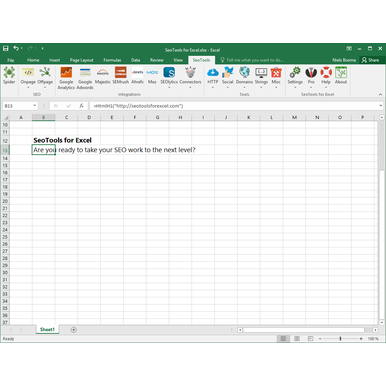The height and width of the screenshot is (386, 386).
Task: Click the Share button
Action: coord(371,60)
